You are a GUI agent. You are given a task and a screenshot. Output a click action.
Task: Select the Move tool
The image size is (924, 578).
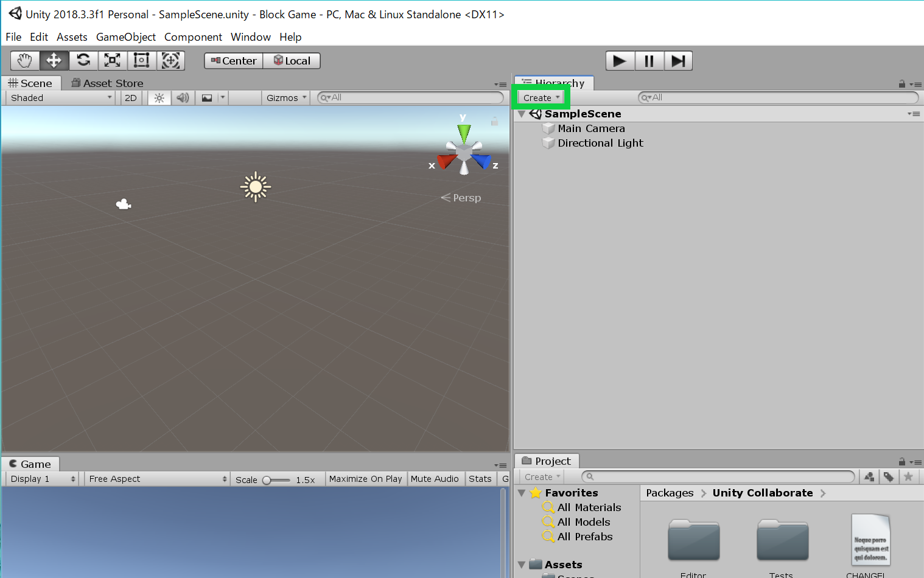point(54,61)
